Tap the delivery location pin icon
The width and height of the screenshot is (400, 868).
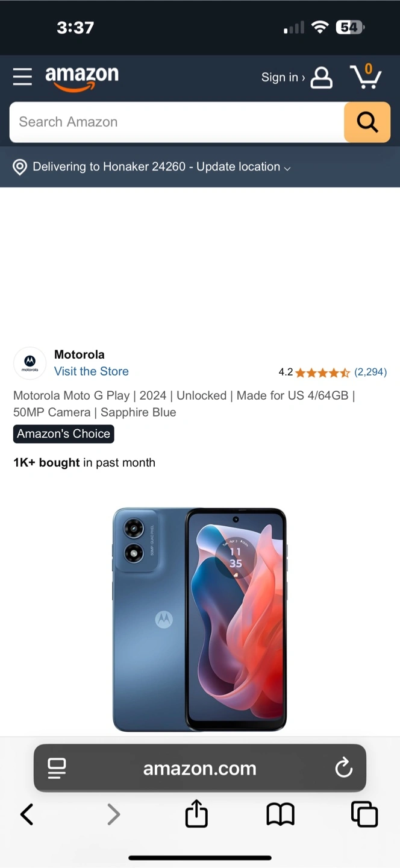20,167
